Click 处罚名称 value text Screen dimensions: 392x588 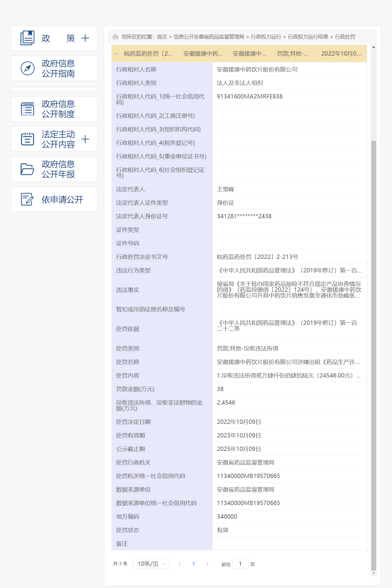(288, 362)
